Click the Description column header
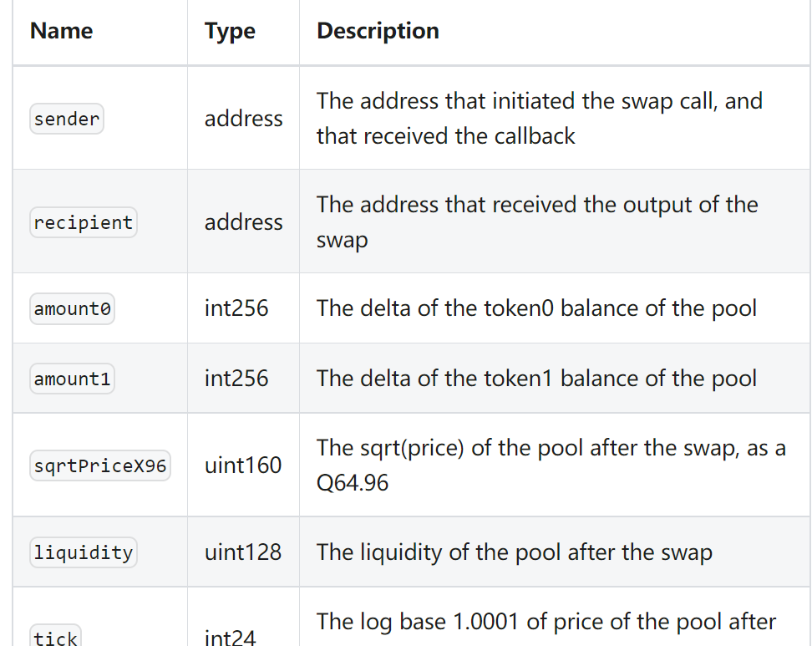The height and width of the screenshot is (646, 812). [378, 31]
